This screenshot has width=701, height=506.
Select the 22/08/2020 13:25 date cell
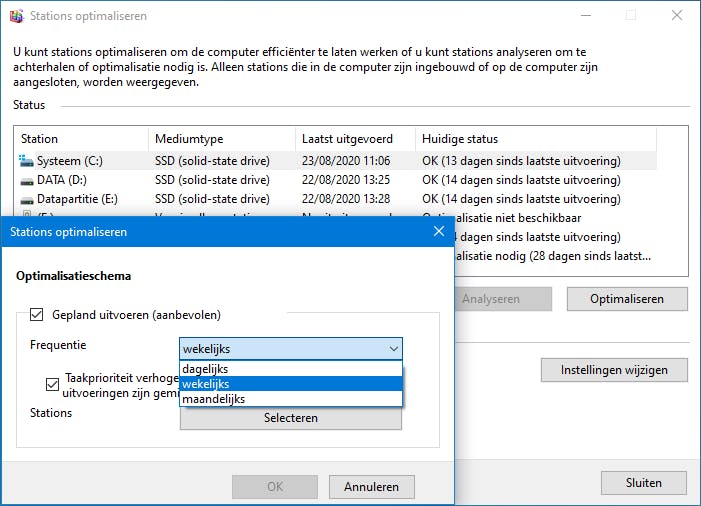point(346,180)
